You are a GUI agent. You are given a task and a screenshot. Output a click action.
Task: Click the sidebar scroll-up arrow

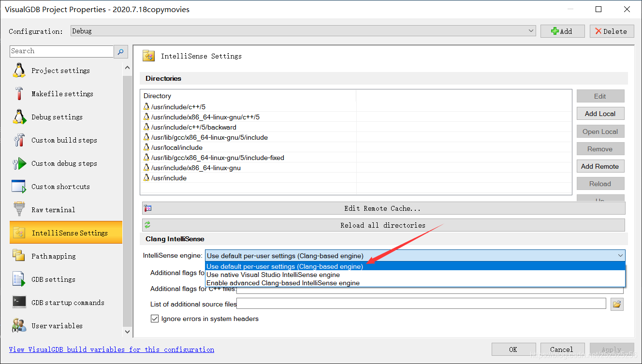(127, 68)
